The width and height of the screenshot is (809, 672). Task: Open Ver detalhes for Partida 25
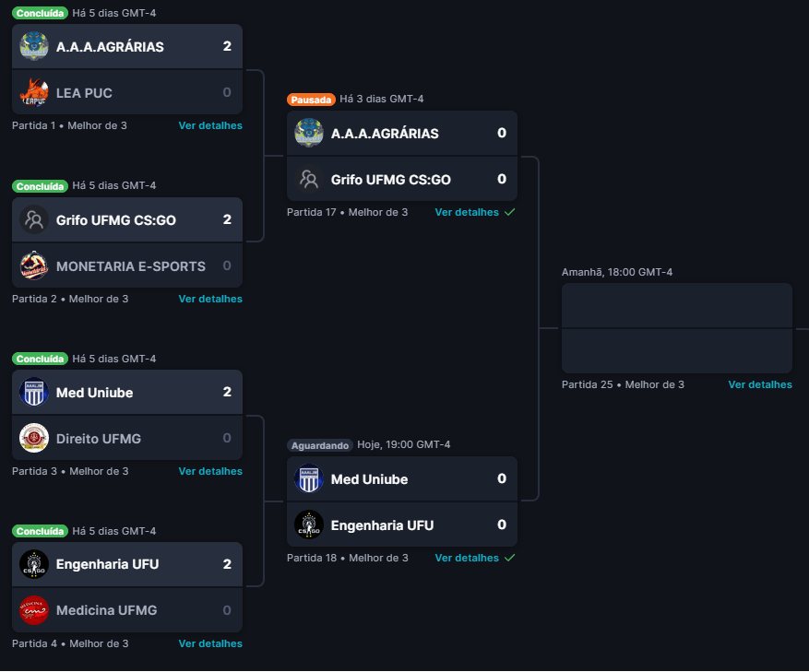[x=760, y=384]
